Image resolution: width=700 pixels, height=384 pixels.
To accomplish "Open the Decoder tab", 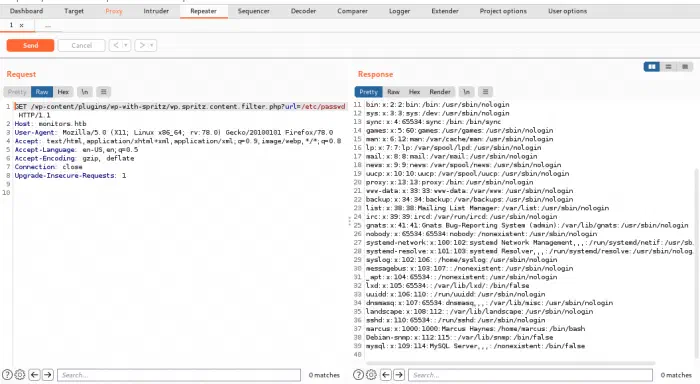I will 303,11.
